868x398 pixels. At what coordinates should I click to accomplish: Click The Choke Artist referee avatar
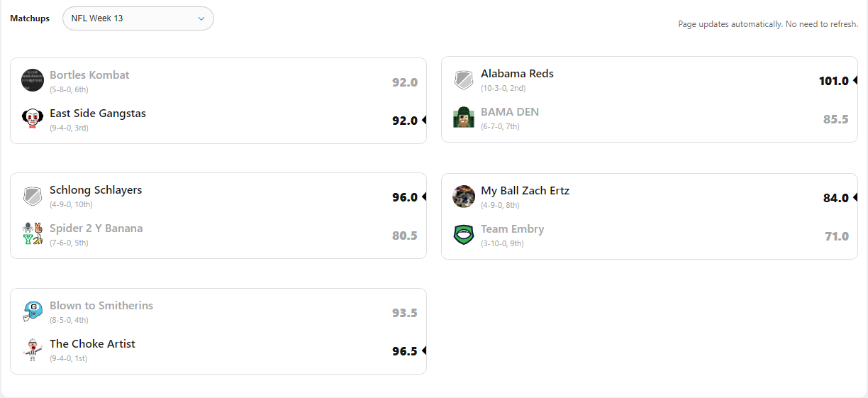tap(33, 350)
